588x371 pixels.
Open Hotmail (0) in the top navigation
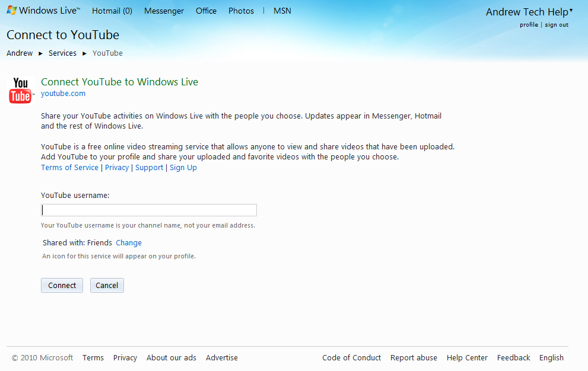click(112, 11)
